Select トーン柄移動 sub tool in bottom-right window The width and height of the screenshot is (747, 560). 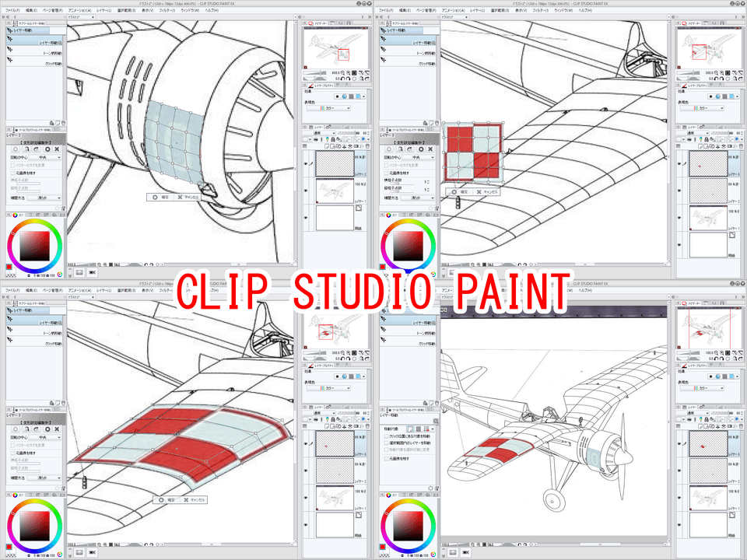(409, 331)
